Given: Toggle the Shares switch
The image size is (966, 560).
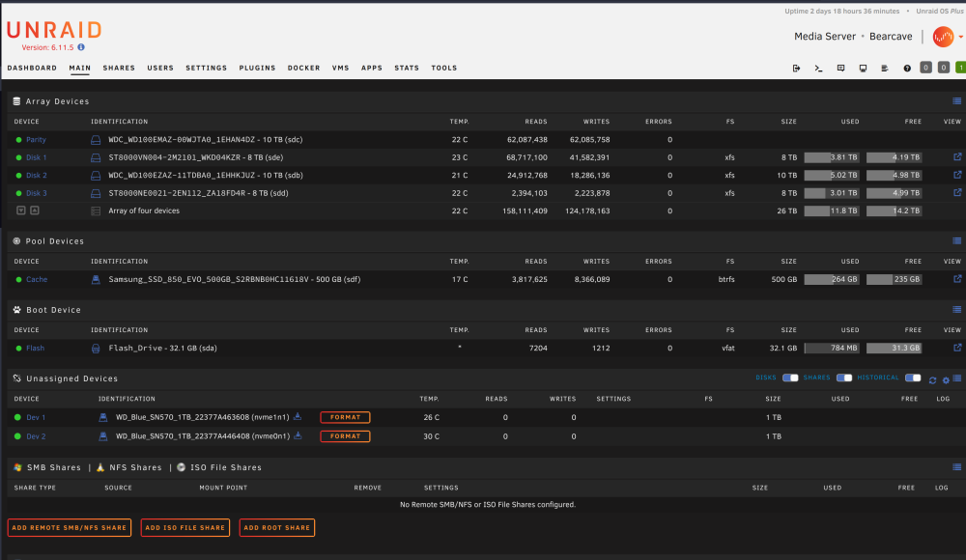Looking at the screenshot, I should [x=844, y=378].
